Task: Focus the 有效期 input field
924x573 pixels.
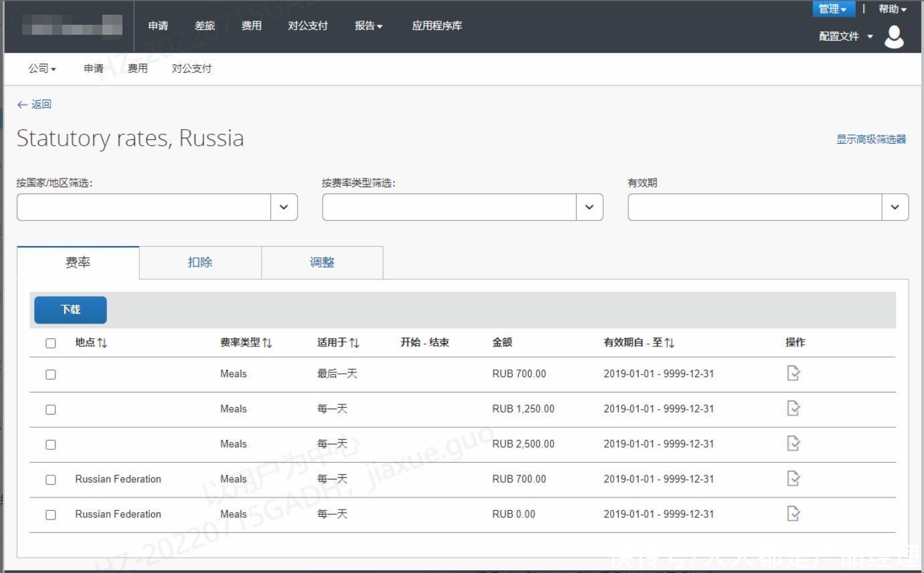Action: [755, 207]
